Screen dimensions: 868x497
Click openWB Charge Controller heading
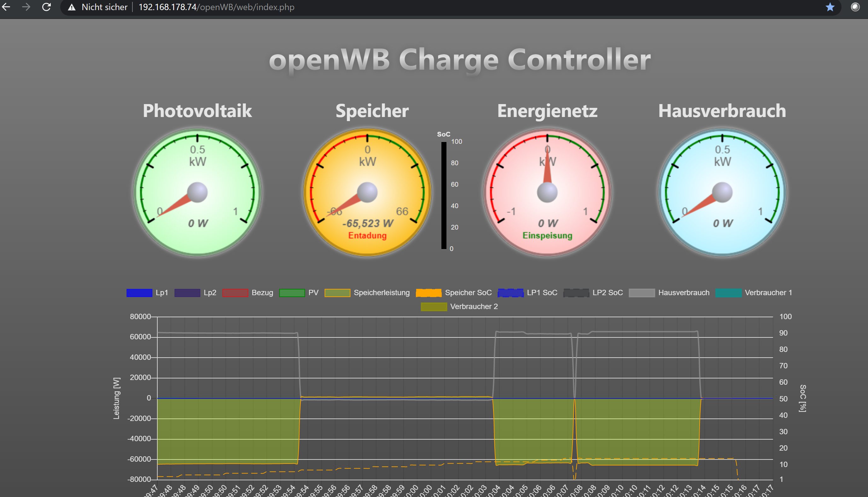[x=460, y=60]
